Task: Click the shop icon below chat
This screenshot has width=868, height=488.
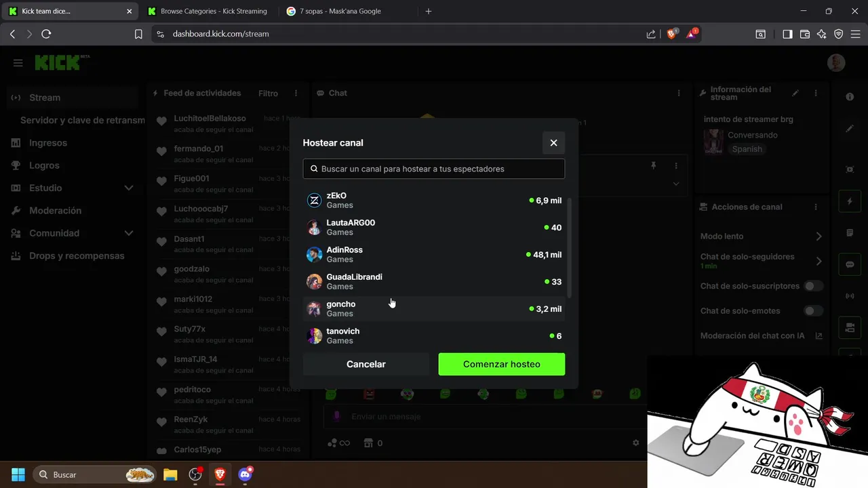Action: coord(369,443)
